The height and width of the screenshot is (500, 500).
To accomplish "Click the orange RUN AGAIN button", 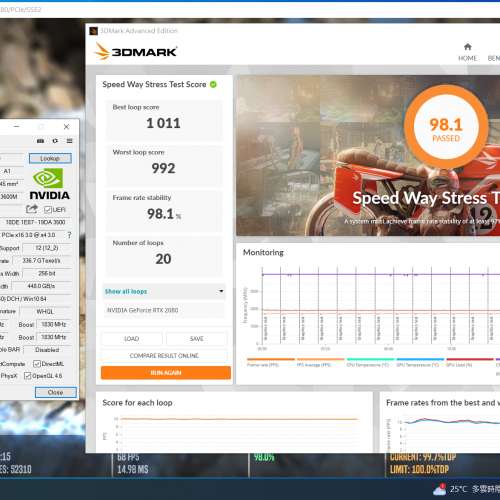I will tap(166, 373).
